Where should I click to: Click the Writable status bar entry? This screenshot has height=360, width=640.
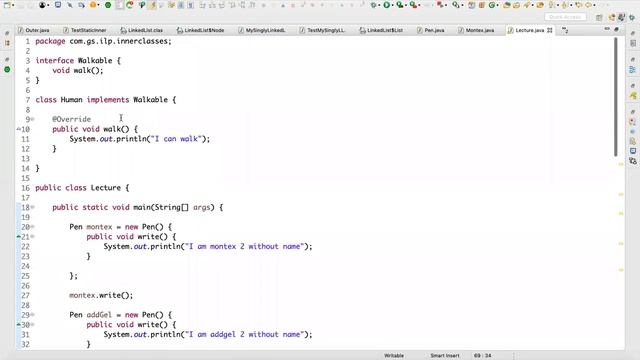(x=394, y=356)
